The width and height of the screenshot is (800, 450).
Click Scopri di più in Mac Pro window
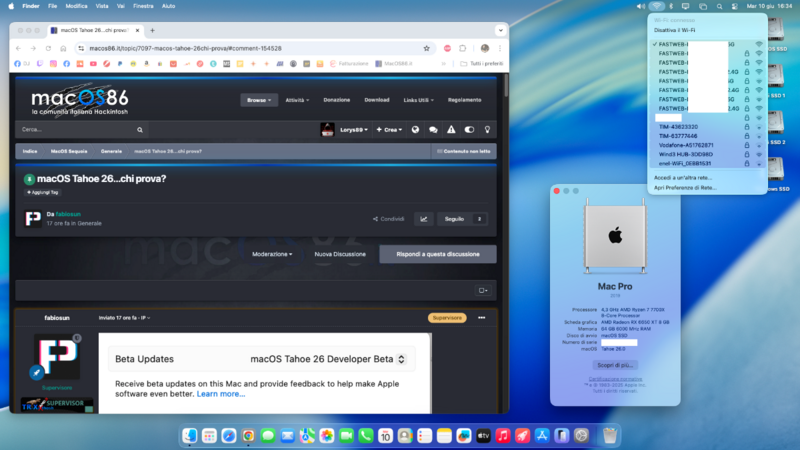615,365
